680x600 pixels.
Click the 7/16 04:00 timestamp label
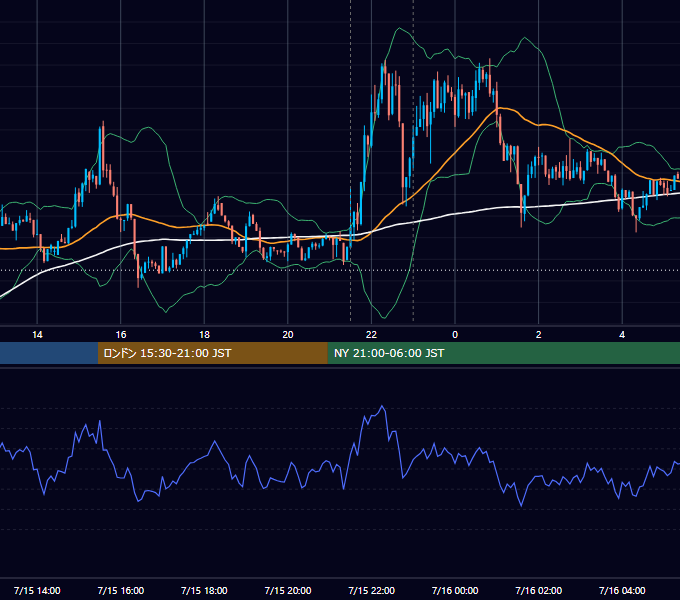tap(622, 590)
